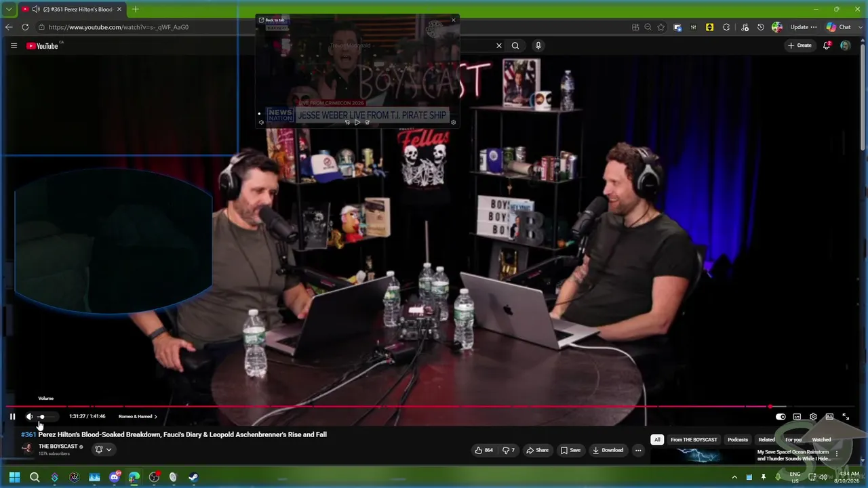Open the YouTube guide hamburger menu
868x488 pixels.
point(14,45)
